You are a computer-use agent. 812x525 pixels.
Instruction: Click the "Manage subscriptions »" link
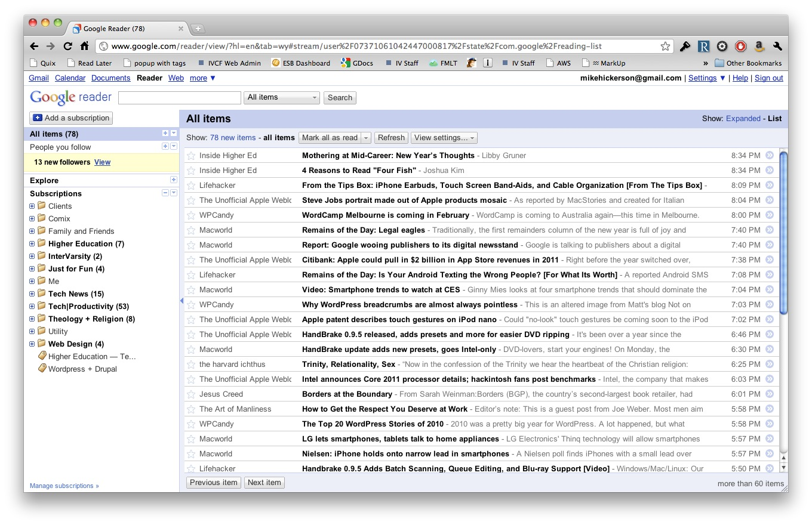(64, 486)
